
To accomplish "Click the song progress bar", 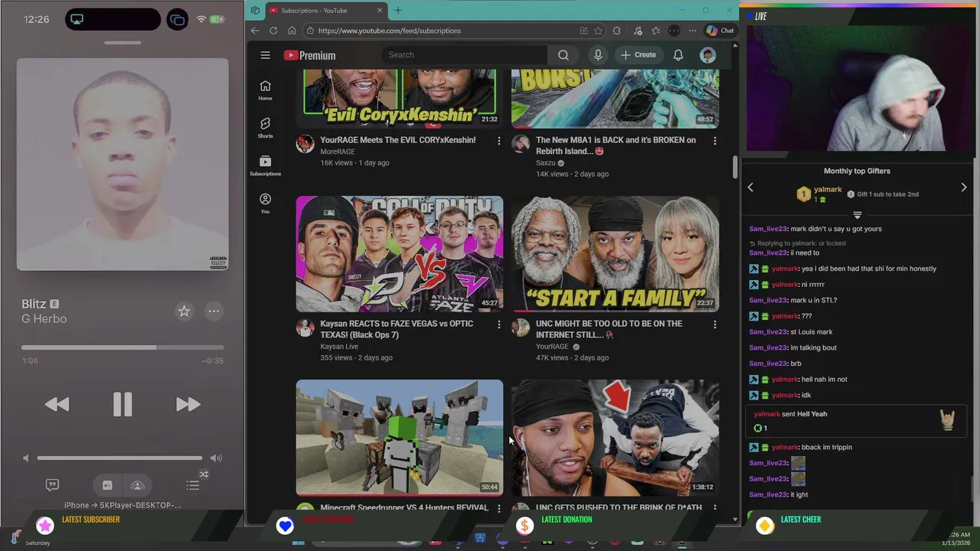I will tap(122, 347).
